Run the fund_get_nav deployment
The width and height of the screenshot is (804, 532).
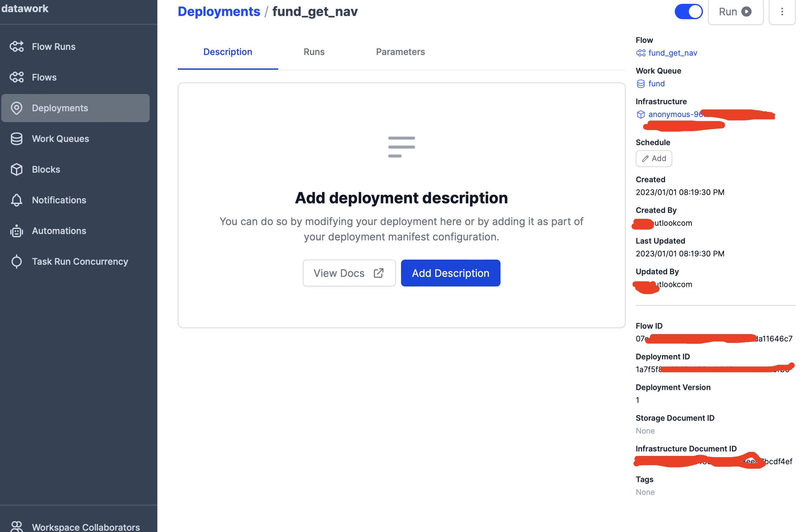tap(735, 12)
